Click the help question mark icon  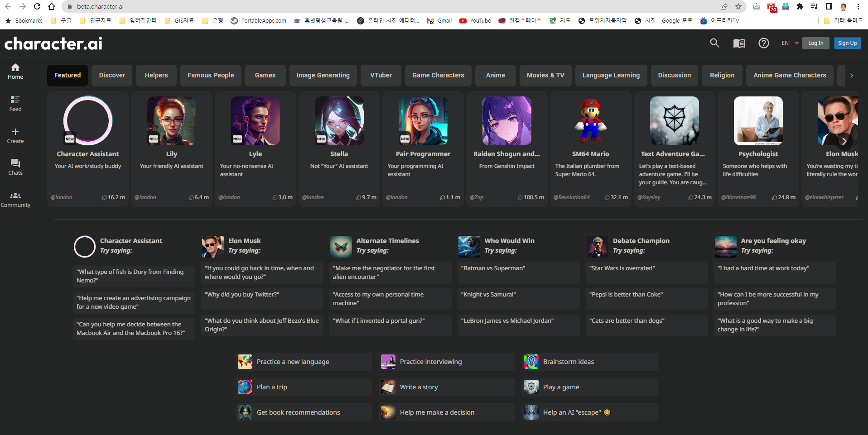(x=764, y=43)
